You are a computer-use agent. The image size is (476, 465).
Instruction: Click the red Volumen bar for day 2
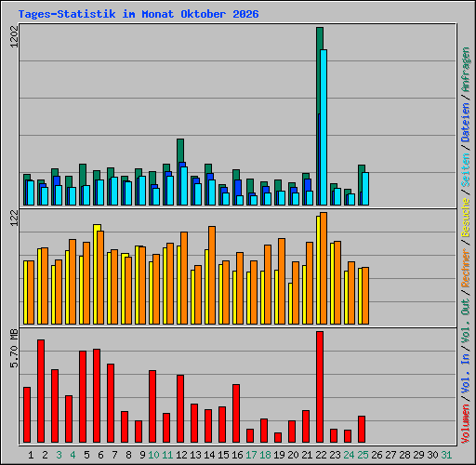(41, 391)
